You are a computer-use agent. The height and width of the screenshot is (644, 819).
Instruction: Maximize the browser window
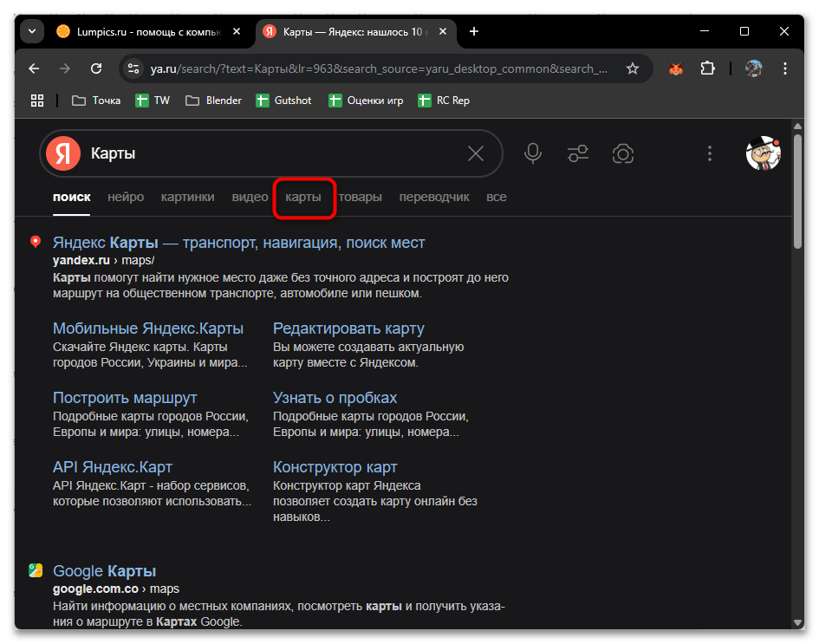point(744,31)
